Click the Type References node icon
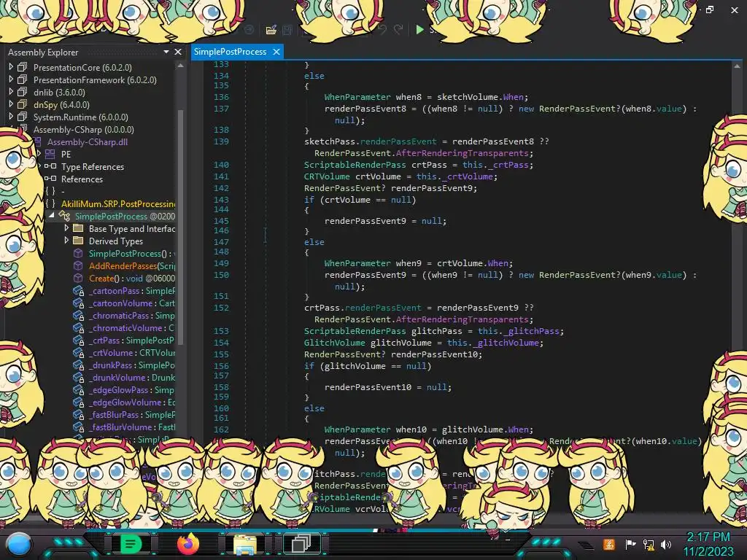Viewport: 747px width, 560px height. 50,166
